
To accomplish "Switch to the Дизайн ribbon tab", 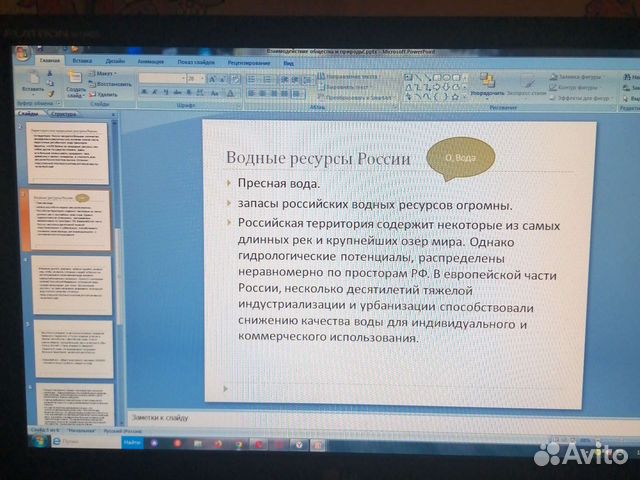I will pos(115,61).
